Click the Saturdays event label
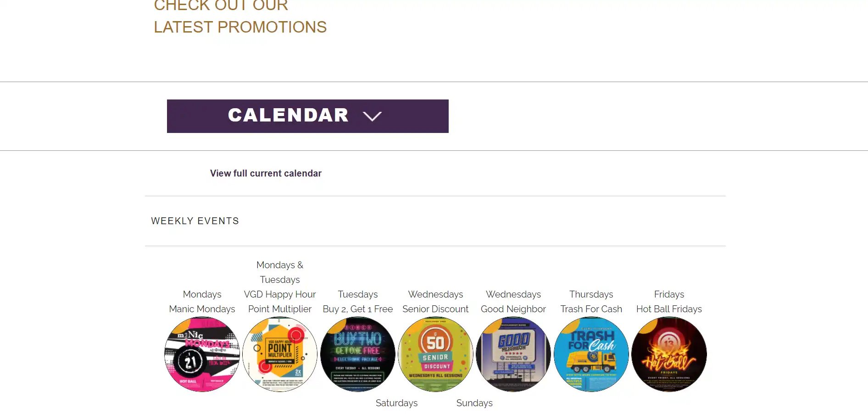Image resolution: width=868 pixels, height=414 pixels. (x=396, y=403)
